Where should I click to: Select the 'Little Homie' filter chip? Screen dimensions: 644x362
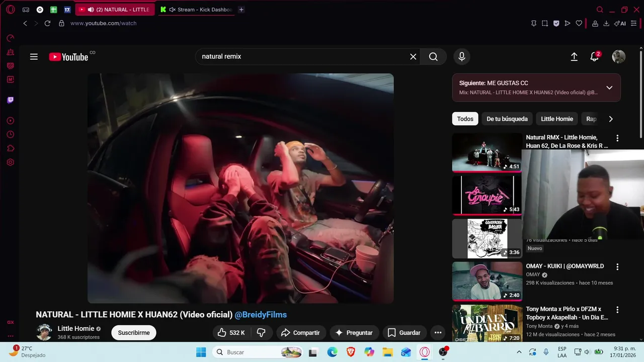(x=557, y=119)
